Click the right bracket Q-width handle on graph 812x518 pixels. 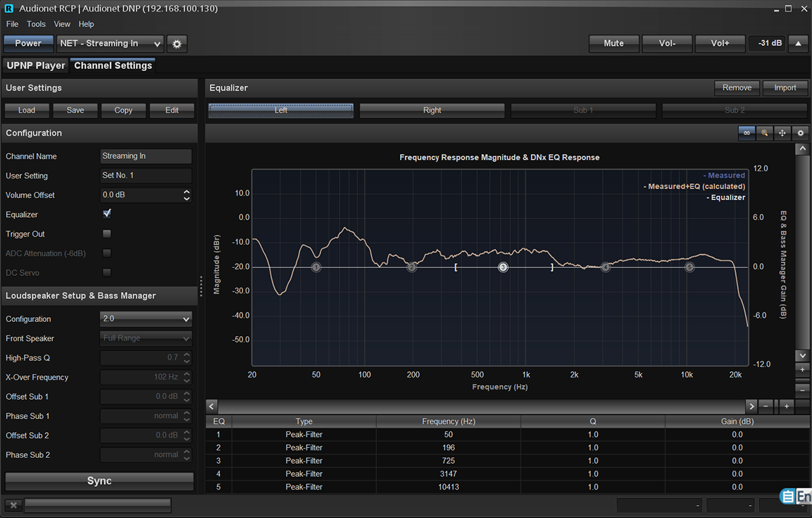coord(551,267)
